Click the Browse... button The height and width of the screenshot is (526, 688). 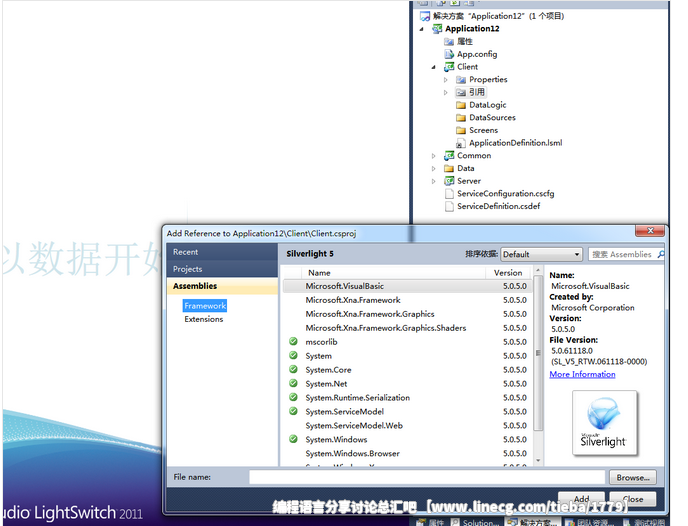coord(633,477)
